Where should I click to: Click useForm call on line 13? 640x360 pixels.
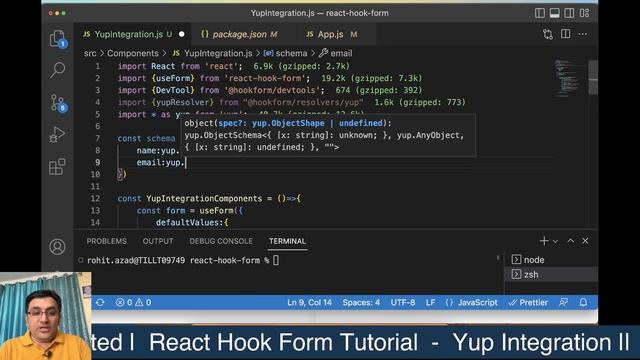pyautogui.click(x=216, y=211)
